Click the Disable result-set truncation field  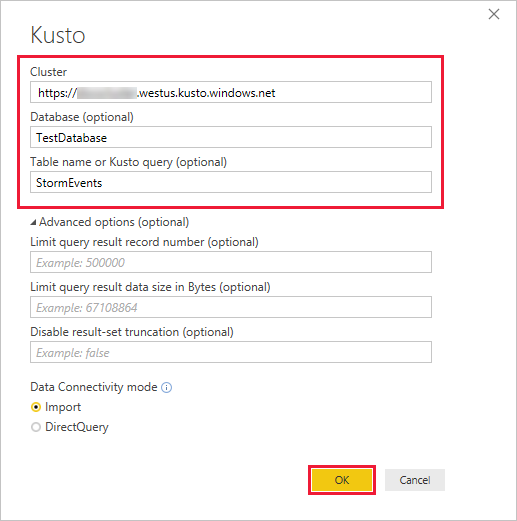[231, 352]
